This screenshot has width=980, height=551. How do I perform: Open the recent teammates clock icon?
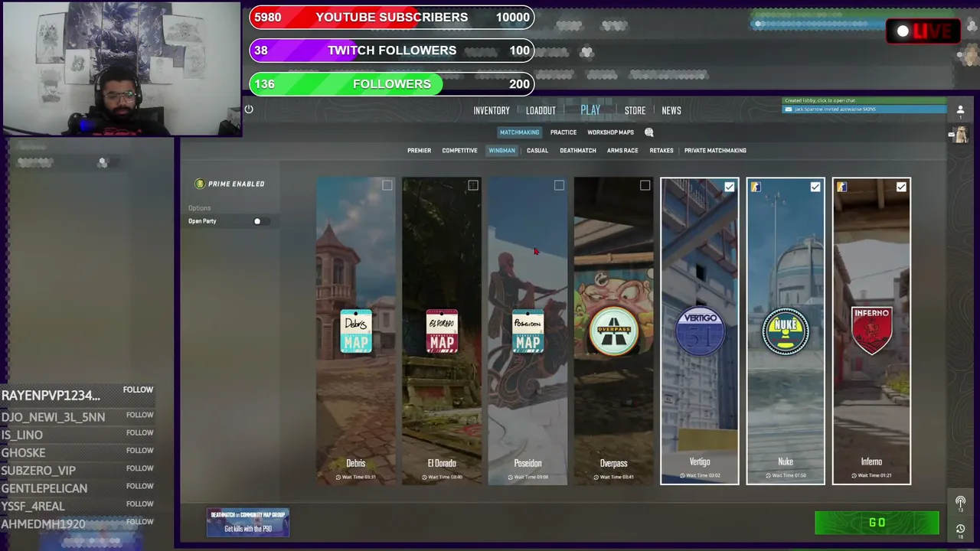pyautogui.click(x=960, y=529)
